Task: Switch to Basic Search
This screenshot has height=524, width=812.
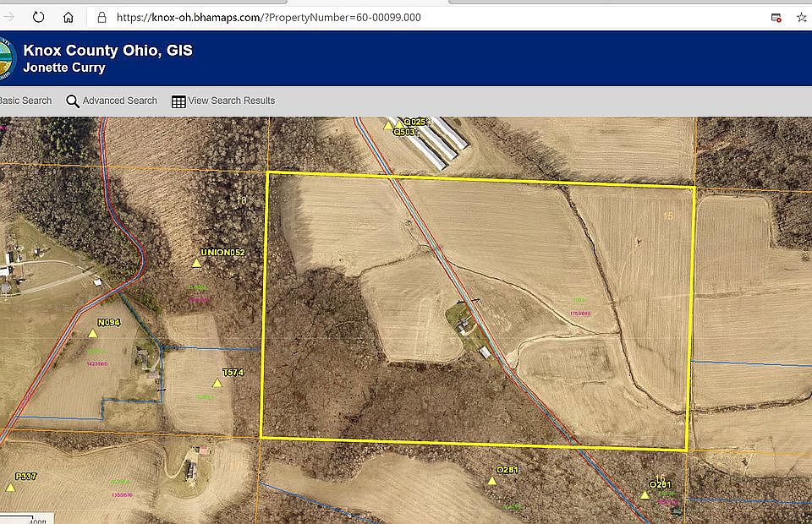Action: (x=25, y=101)
